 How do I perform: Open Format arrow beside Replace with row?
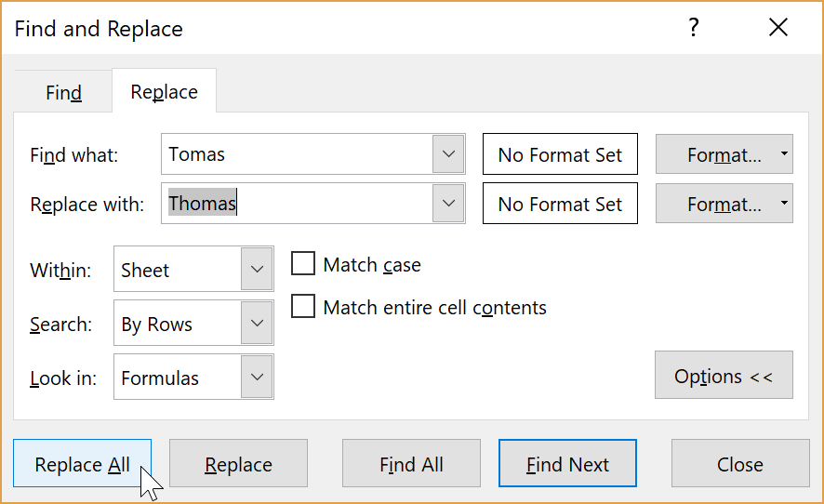pyautogui.click(x=784, y=204)
